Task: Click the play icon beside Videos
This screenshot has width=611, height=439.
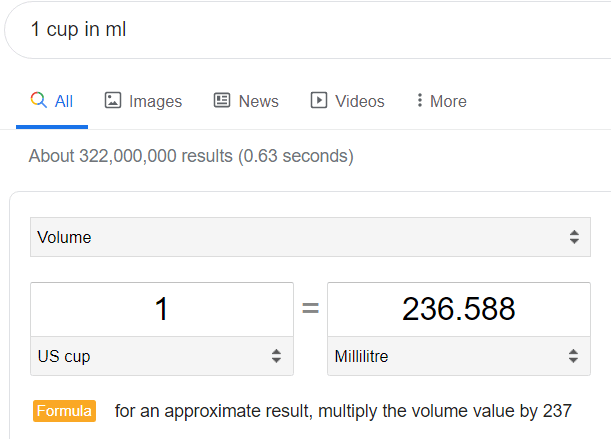Action: click(x=319, y=100)
